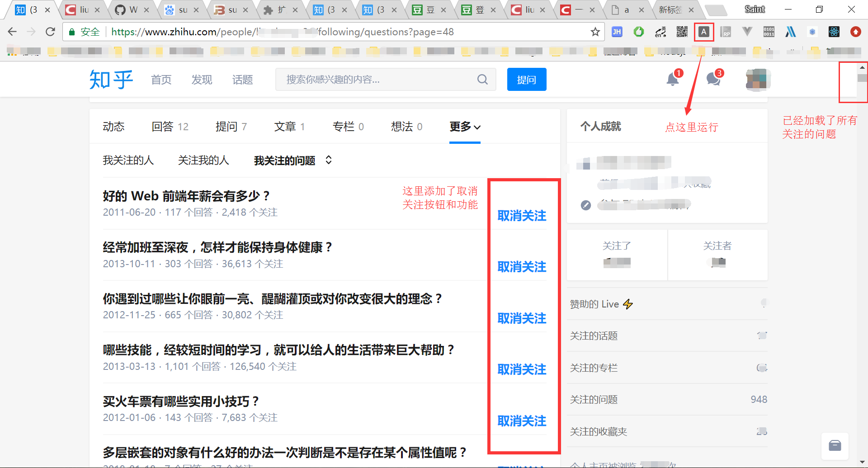Open question 好的 Web 前端年薪会有多少？
Screen dimensions: 868x468
(186, 196)
